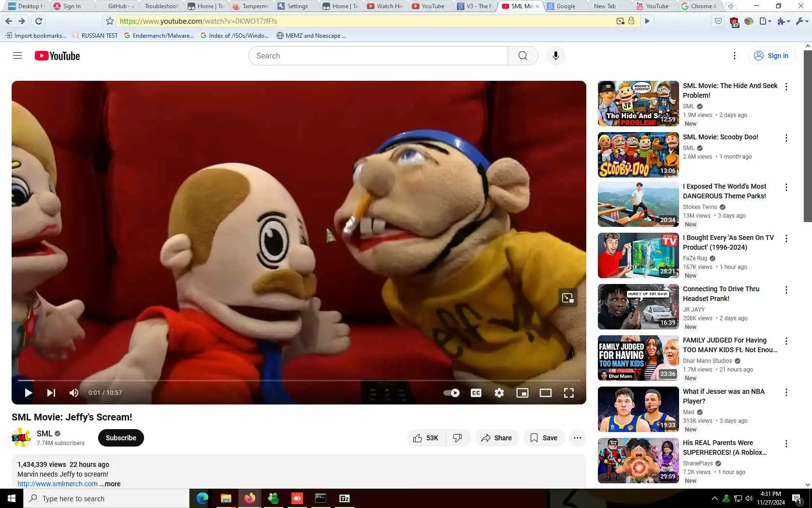Switch to the Watch History tab
This screenshot has height=508, width=812.
coord(386,6)
